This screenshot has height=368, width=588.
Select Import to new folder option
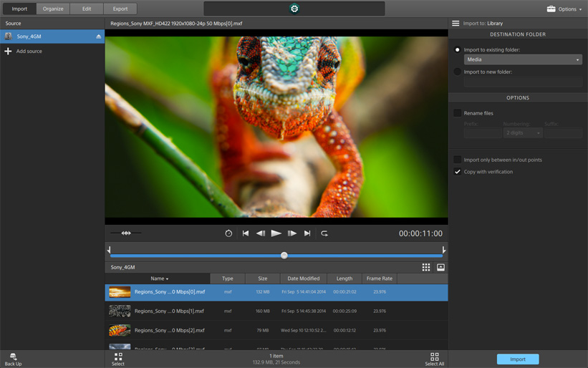(x=458, y=72)
